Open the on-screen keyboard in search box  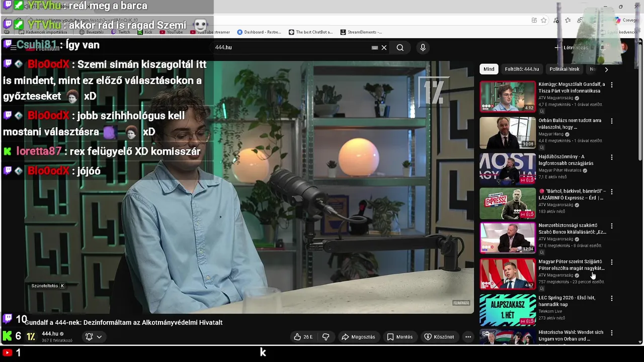point(374,47)
